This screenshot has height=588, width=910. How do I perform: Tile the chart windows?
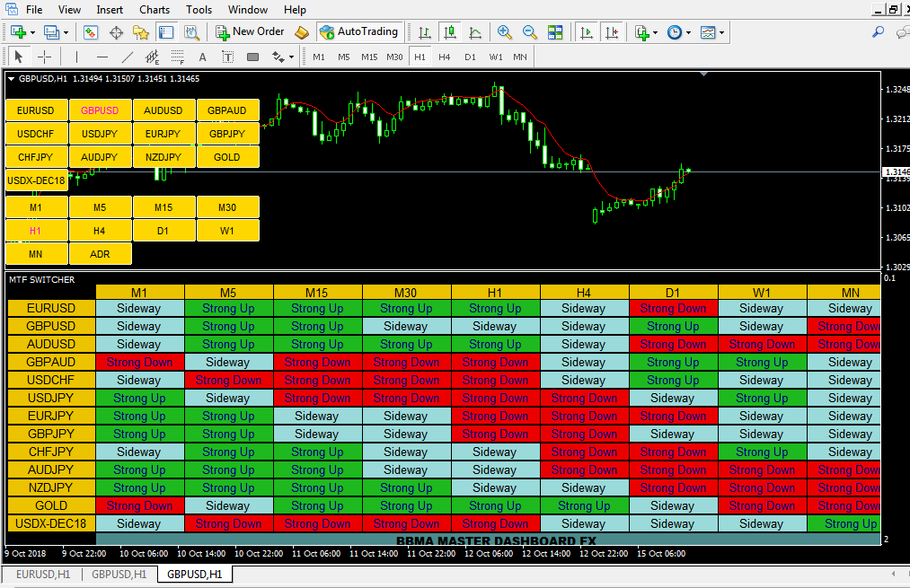[x=555, y=32]
